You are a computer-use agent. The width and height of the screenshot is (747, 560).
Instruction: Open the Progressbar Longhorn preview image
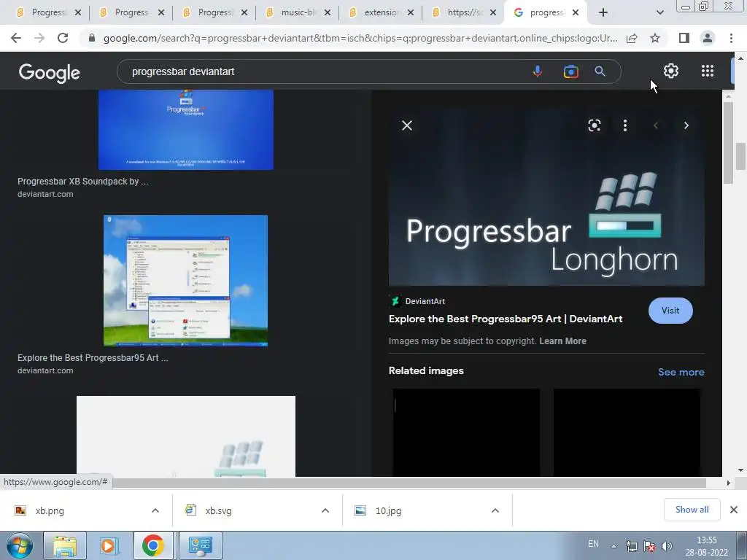pos(546,198)
